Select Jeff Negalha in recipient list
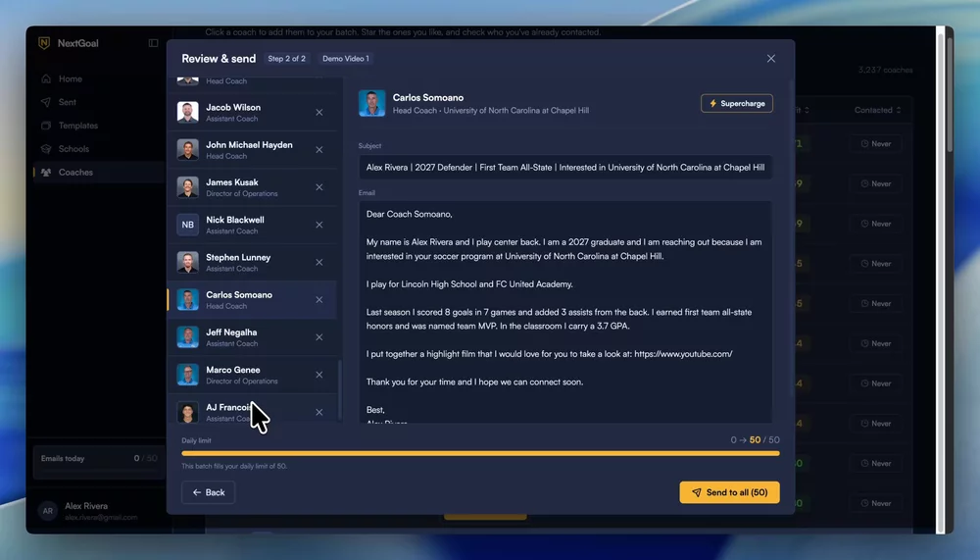The width and height of the screenshot is (980, 560). tap(253, 338)
